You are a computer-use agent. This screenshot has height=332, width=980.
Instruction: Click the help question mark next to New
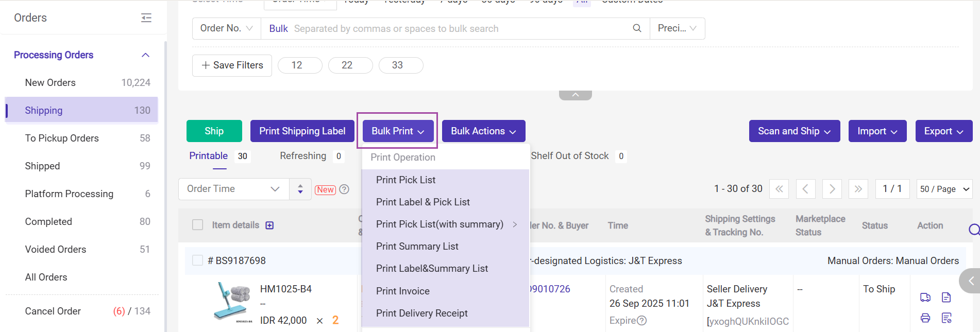(x=345, y=189)
